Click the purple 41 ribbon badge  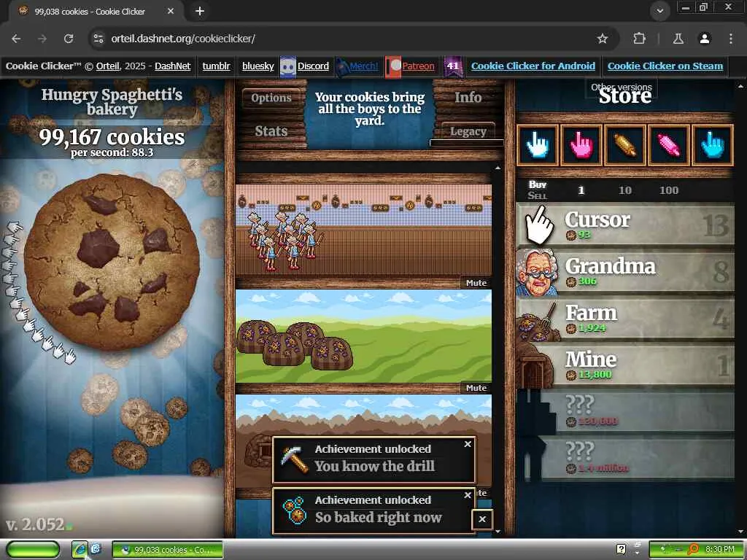(x=453, y=66)
